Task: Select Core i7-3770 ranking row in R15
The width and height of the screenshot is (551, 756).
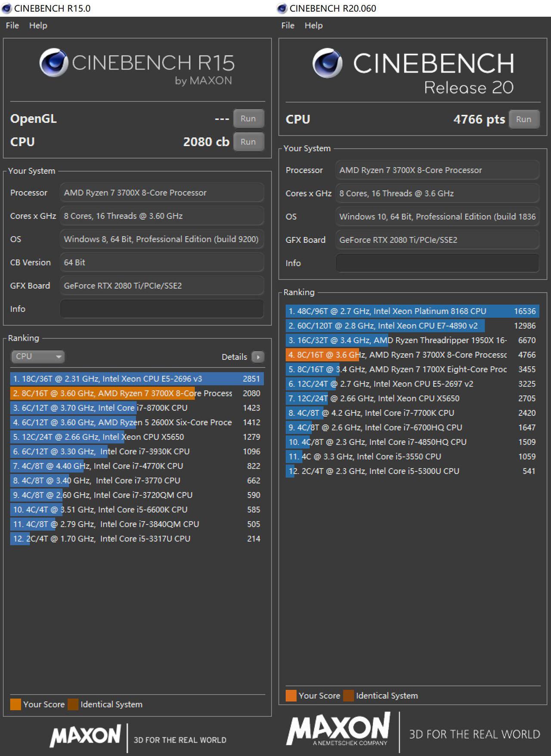Action: 137,480
